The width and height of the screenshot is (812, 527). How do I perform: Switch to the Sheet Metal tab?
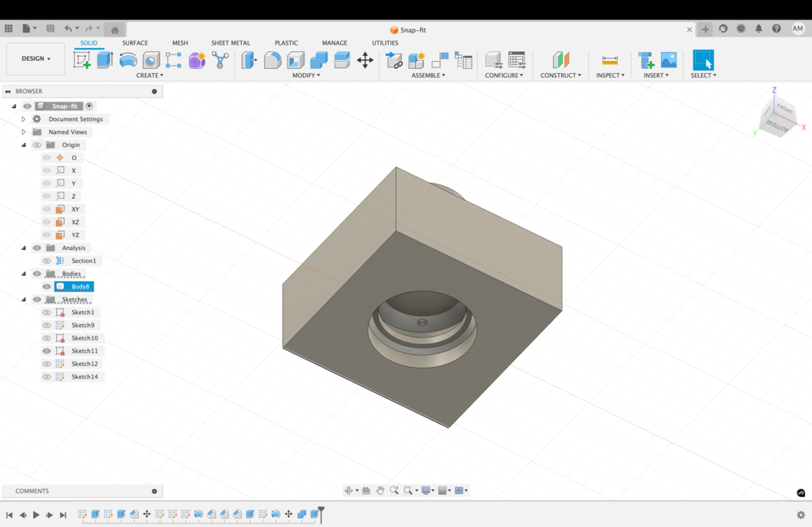pyautogui.click(x=231, y=43)
